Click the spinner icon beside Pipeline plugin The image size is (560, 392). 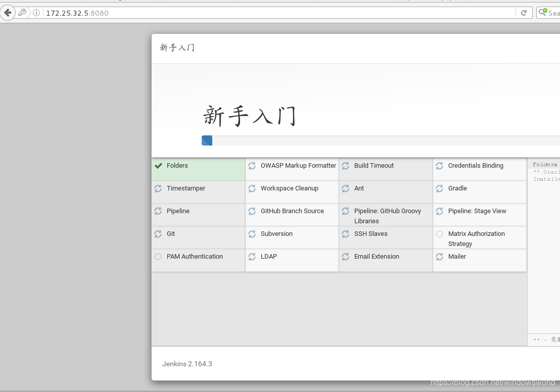click(x=158, y=211)
